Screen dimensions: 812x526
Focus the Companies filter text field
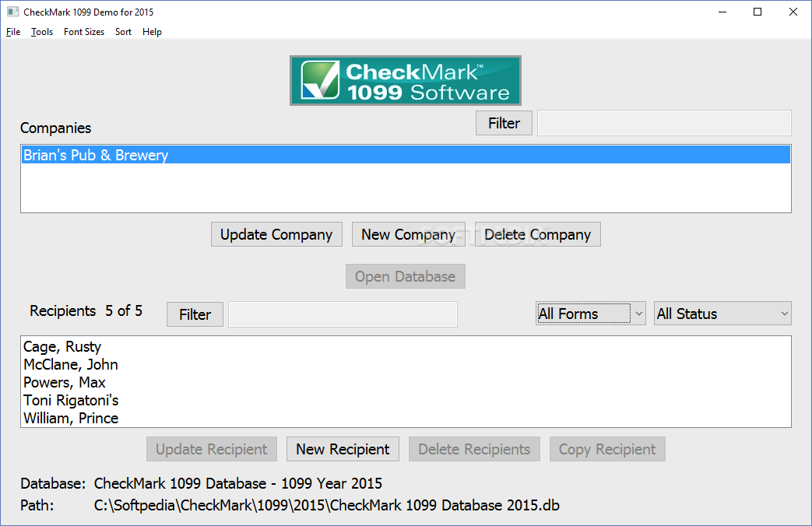(664, 123)
